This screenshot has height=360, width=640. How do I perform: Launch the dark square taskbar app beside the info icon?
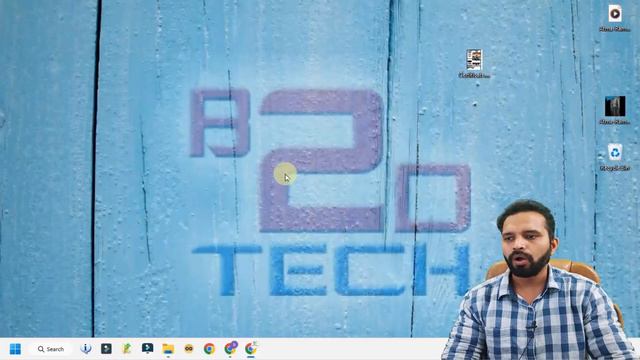coord(107,349)
